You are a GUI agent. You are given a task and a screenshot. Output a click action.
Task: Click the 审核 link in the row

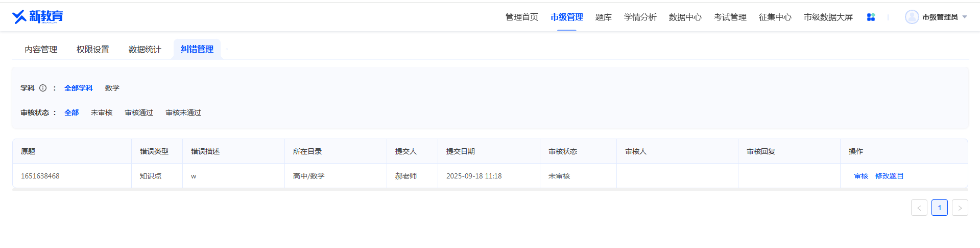point(861,176)
